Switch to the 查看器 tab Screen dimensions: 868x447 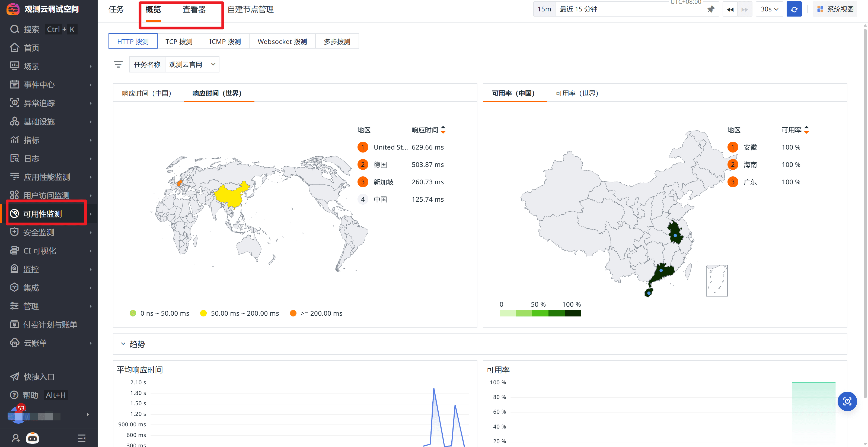(x=194, y=9)
